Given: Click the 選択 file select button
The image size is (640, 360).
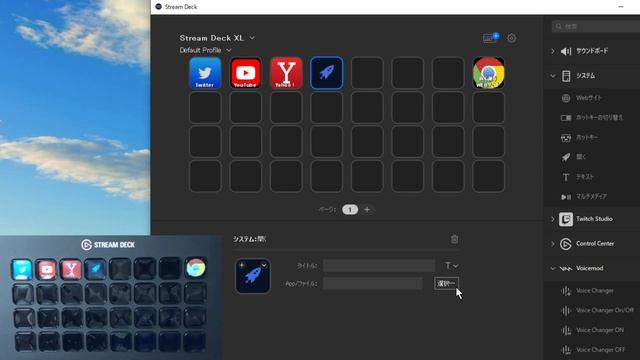Looking at the screenshot, I should click(446, 283).
